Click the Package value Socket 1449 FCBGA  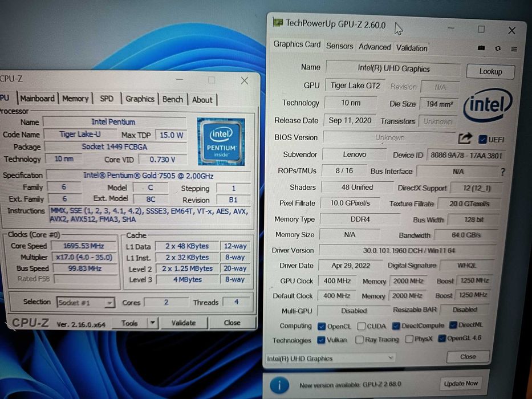pos(115,146)
